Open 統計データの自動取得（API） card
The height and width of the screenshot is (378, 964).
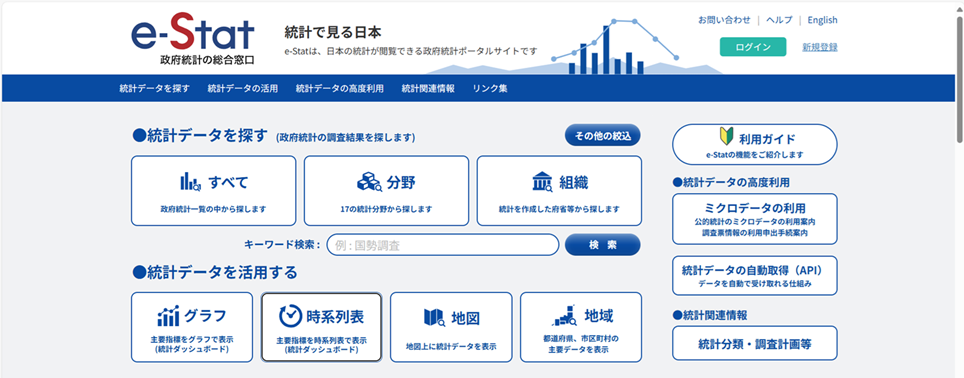(x=755, y=275)
